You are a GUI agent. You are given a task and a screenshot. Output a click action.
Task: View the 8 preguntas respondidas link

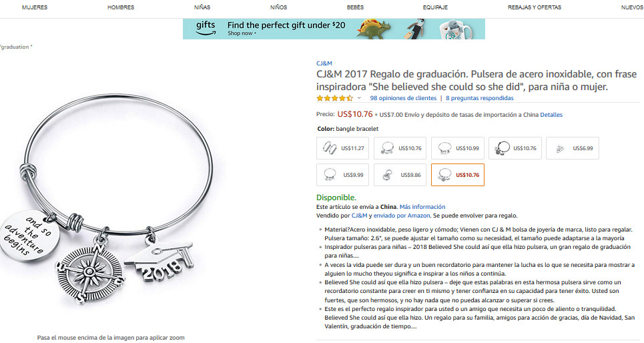[x=480, y=98]
